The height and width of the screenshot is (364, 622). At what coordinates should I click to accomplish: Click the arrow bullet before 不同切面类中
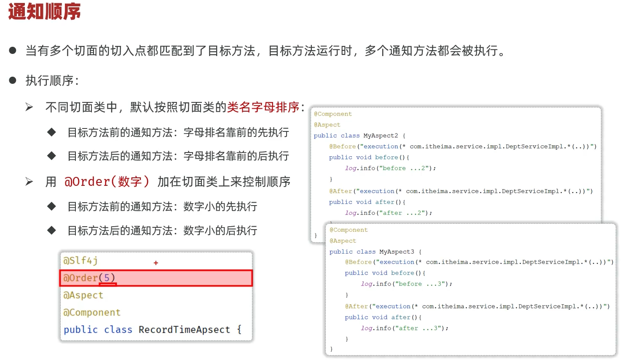[29, 107]
